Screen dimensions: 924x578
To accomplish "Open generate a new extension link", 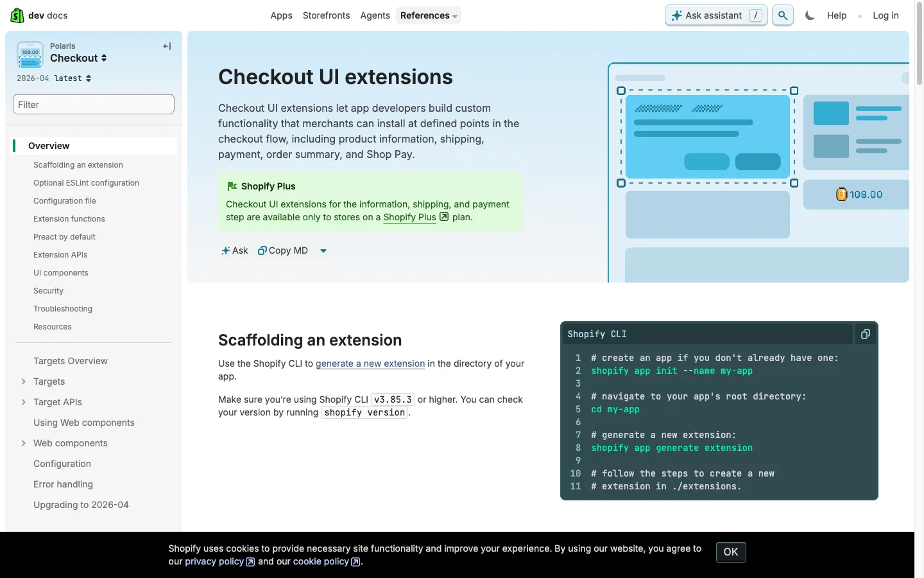I will coord(370,363).
